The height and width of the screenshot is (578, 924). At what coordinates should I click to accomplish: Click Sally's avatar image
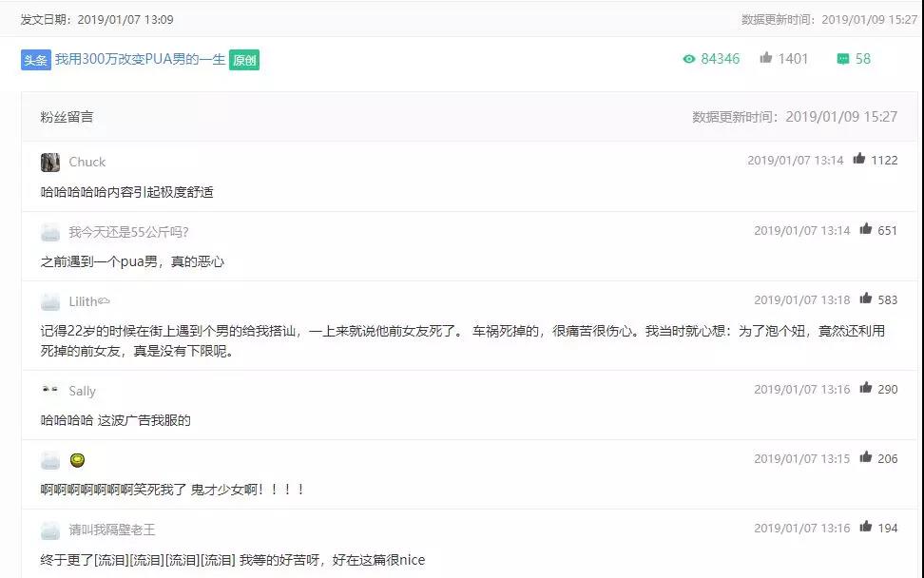50,390
